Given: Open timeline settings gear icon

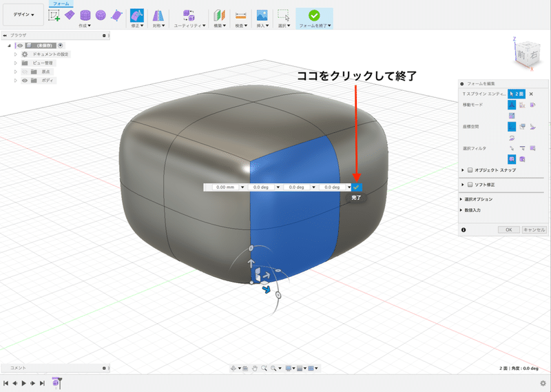Looking at the screenshot, I should 543,383.
